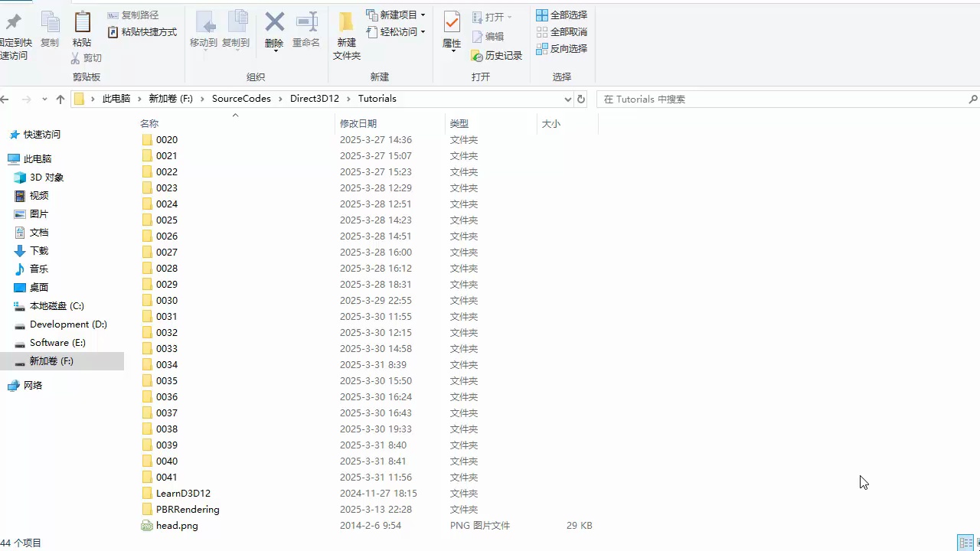The image size is (980, 551).
Task: Pin to Quick Access ribbon icon
Action: point(14,34)
